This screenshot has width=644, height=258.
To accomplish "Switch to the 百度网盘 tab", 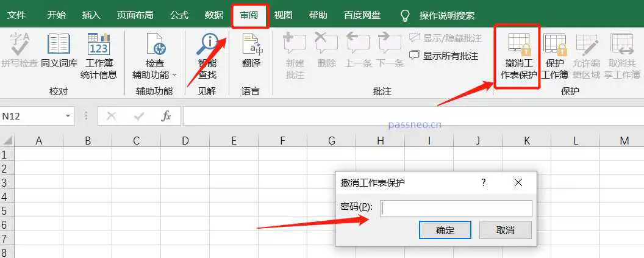I will pyautogui.click(x=362, y=15).
